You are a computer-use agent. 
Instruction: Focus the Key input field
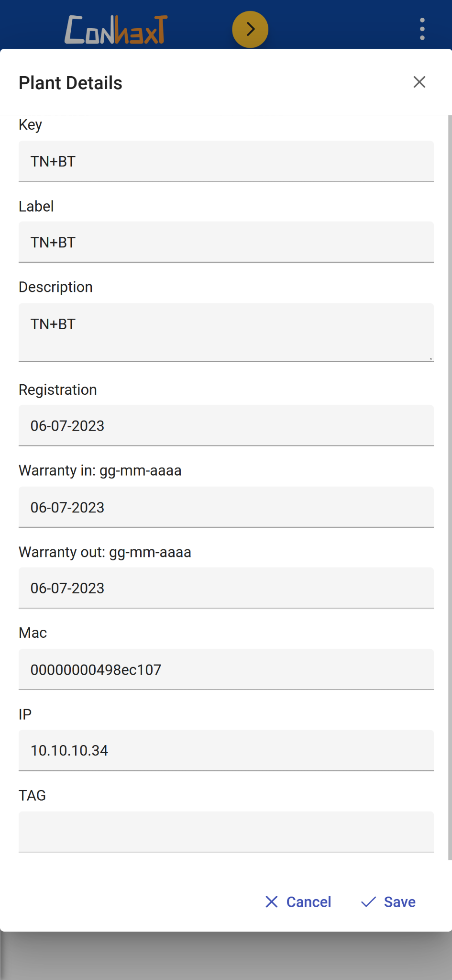click(x=226, y=161)
